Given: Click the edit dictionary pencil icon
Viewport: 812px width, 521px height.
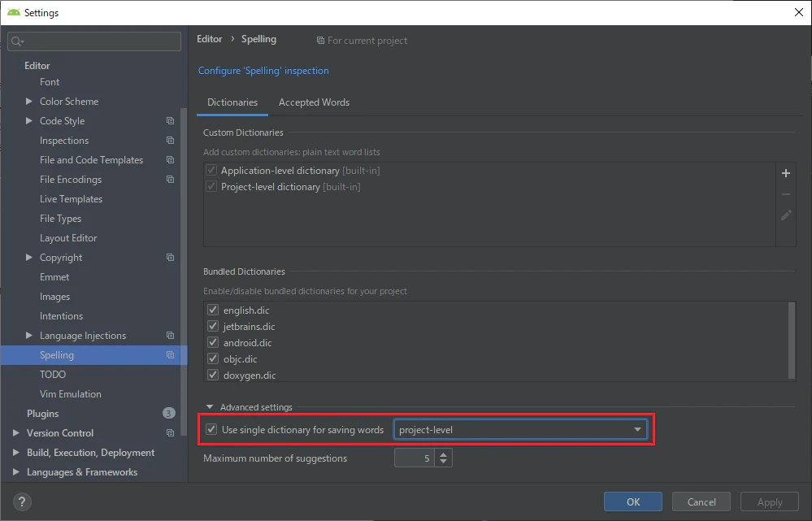Looking at the screenshot, I should pos(786,215).
